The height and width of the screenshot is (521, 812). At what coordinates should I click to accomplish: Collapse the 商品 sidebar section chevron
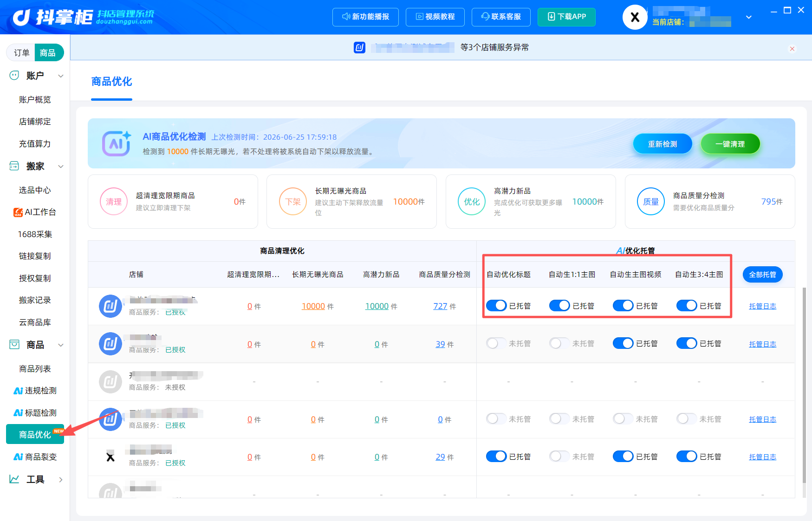point(60,345)
